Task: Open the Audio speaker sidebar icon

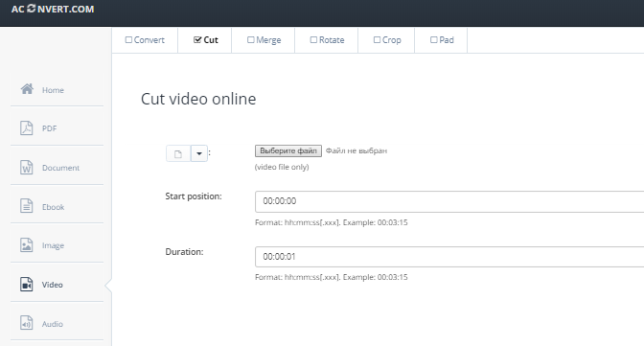Action: (x=27, y=323)
